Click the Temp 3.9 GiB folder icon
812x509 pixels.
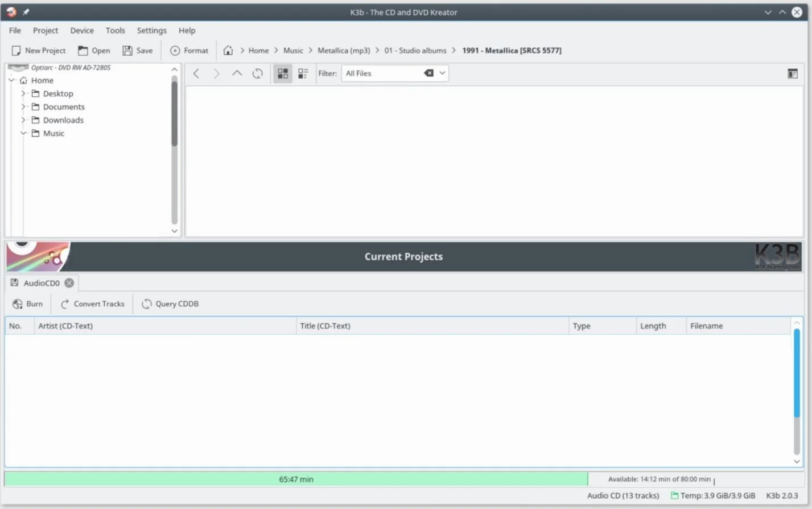[x=674, y=496]
